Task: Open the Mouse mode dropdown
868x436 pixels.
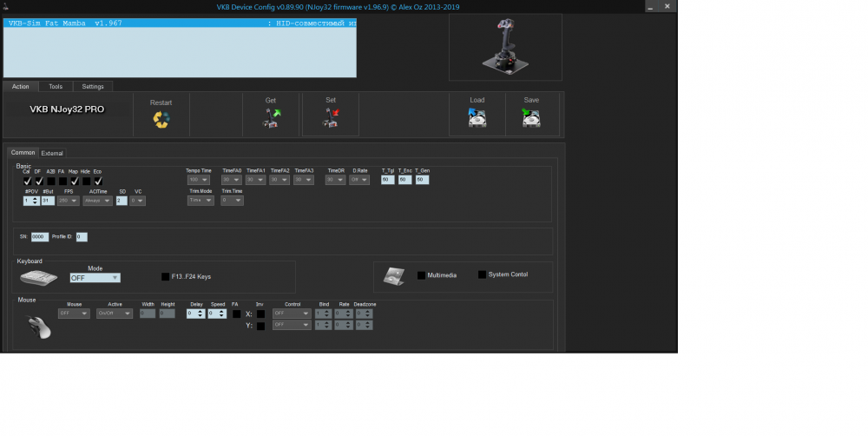Action: pyautogui.click(x=74, y=313)
